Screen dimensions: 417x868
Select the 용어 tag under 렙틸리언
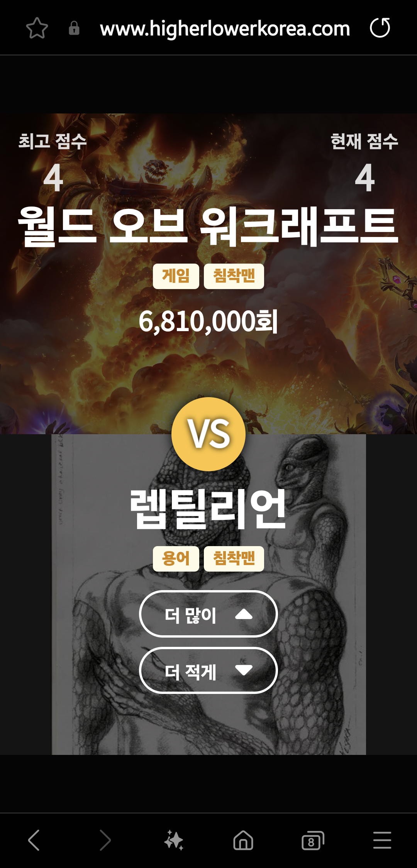coord(176,558)
